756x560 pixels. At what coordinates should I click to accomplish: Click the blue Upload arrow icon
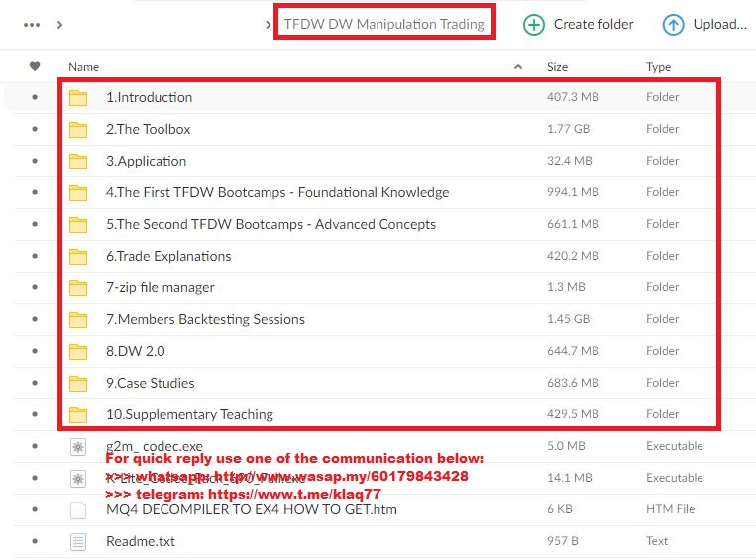(x=673, y=25)
